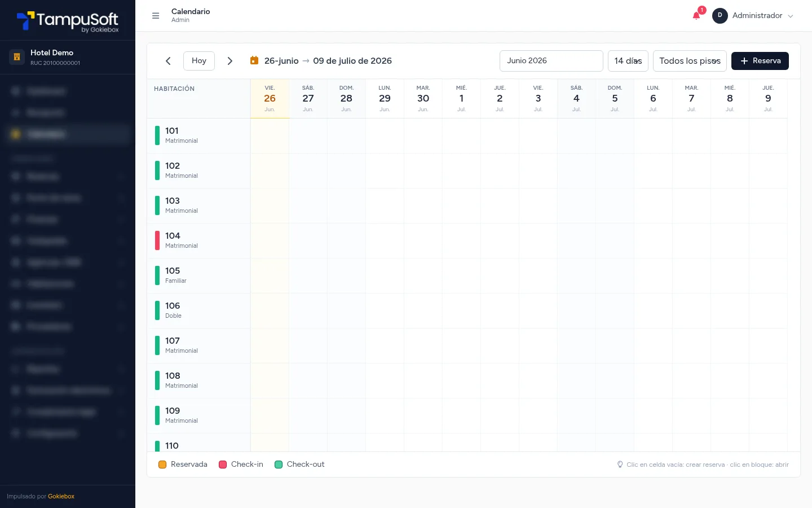The height and width of the screenshot is (508, 812).
Task: Click the red status bar of room 104
Action: 157,240
